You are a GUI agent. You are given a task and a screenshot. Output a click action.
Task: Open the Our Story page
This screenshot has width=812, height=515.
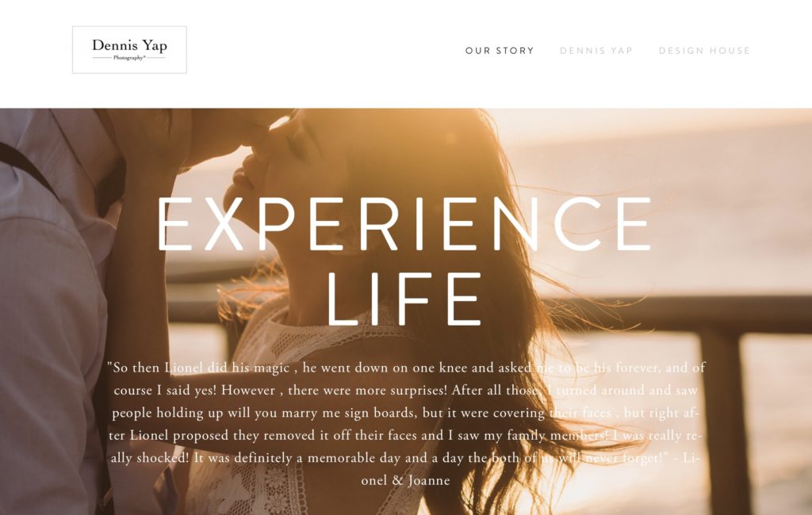500,51
